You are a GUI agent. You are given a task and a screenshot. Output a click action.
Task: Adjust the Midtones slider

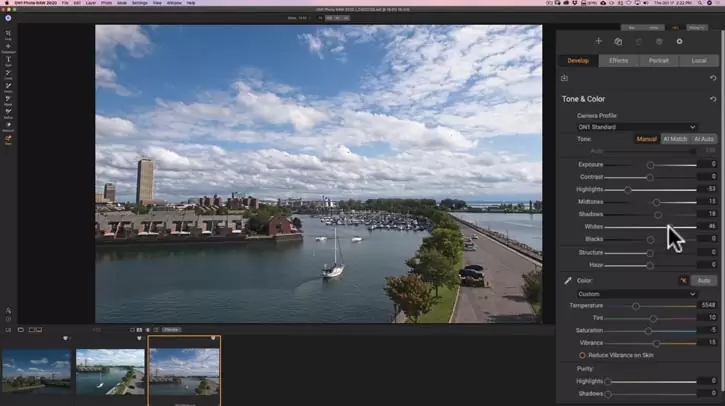(x=656, y=203)
